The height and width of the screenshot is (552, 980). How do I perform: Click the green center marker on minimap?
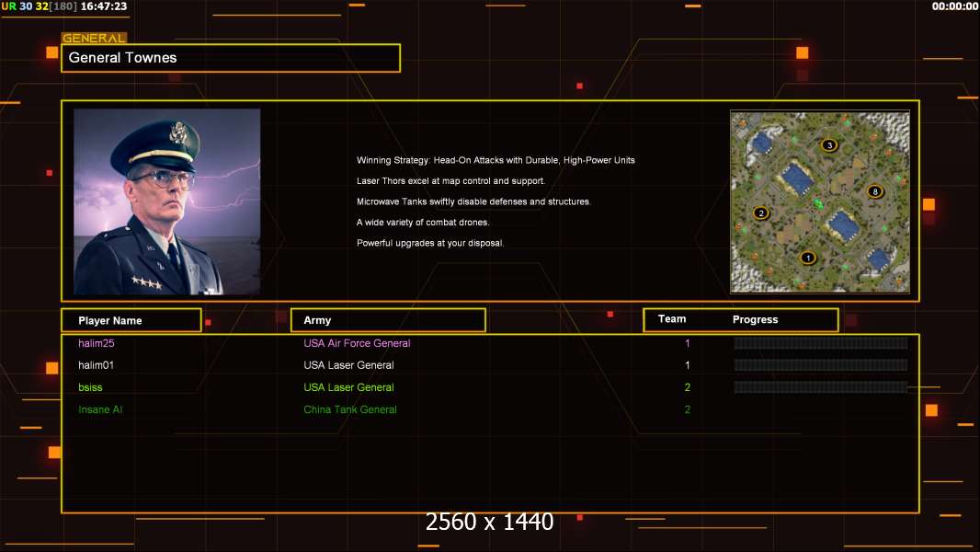(x=818, y=203)
